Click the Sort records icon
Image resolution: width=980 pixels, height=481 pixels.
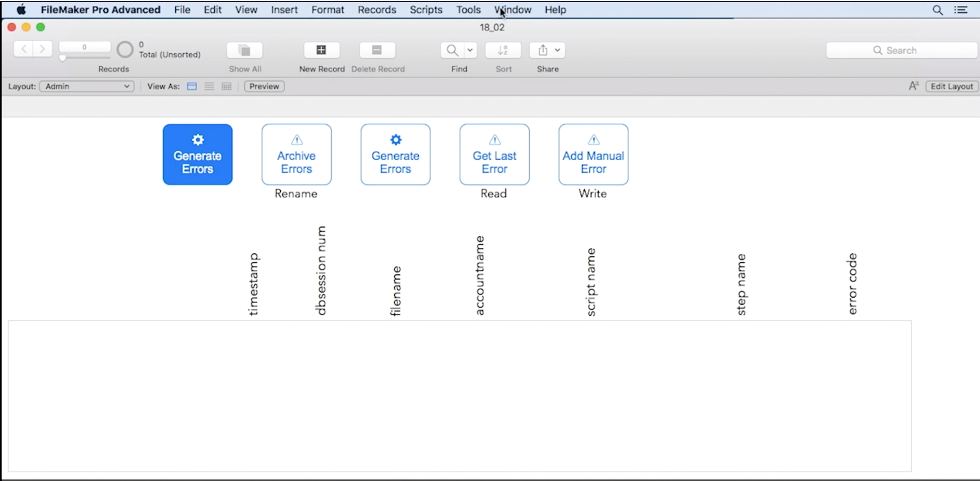click(503, 50)
